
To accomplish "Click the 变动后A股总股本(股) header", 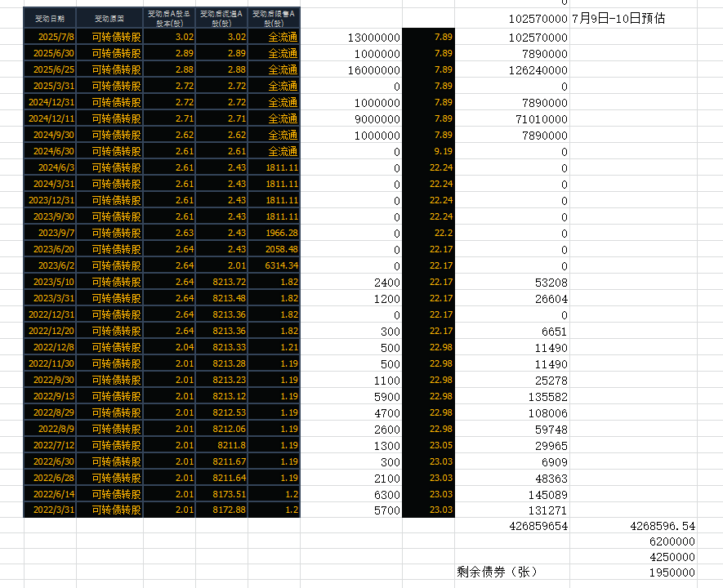I will click(169, 19).
